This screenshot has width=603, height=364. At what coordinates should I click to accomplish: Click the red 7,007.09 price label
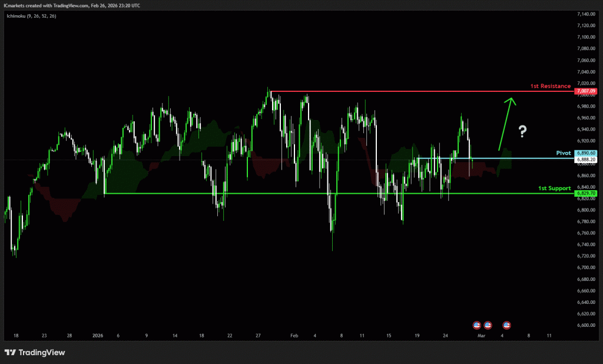point(587,91)
